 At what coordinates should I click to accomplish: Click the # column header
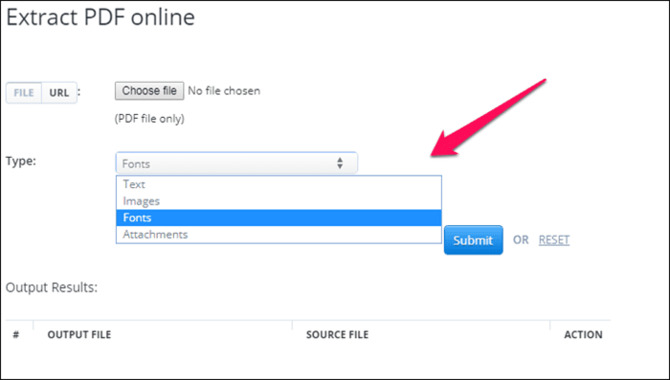[x=16, y=334]
